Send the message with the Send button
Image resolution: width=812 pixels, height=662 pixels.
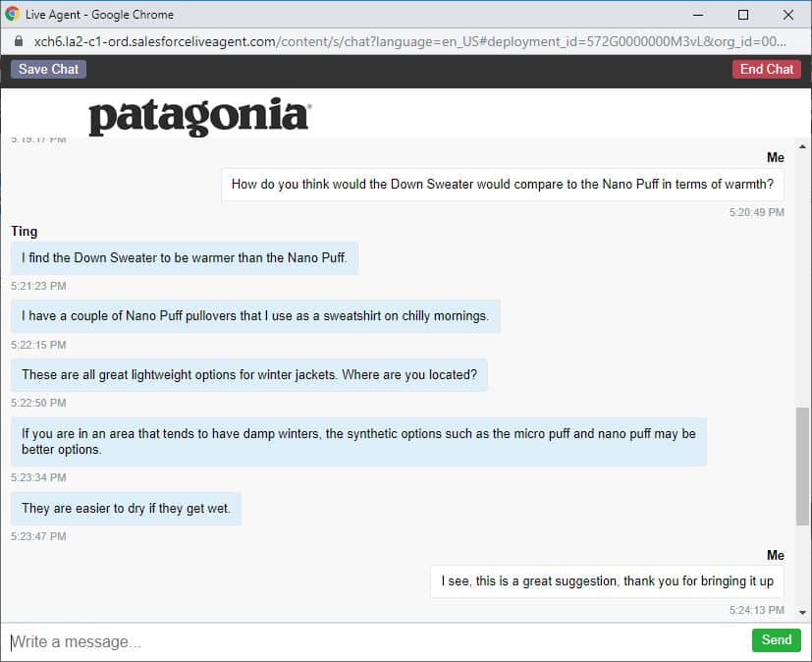coord(777,639)
